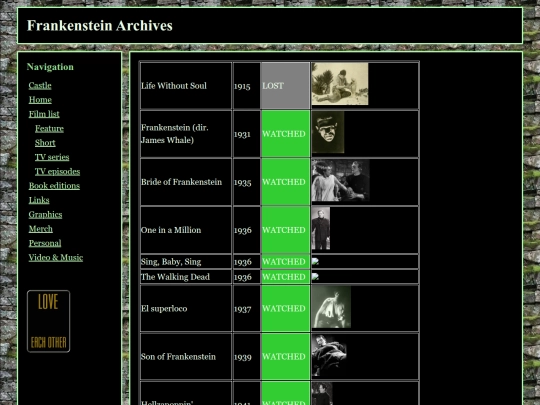This screenshot has width=540, height=405.
Task: Click the gray LOST status cell
Action: [285, 86]
